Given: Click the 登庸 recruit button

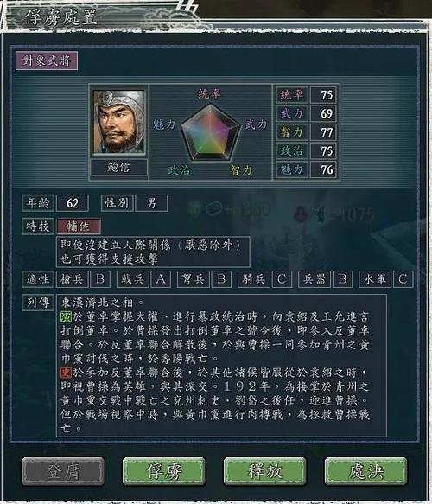Looking at the screenshot, I should click(x=63, y=471).
